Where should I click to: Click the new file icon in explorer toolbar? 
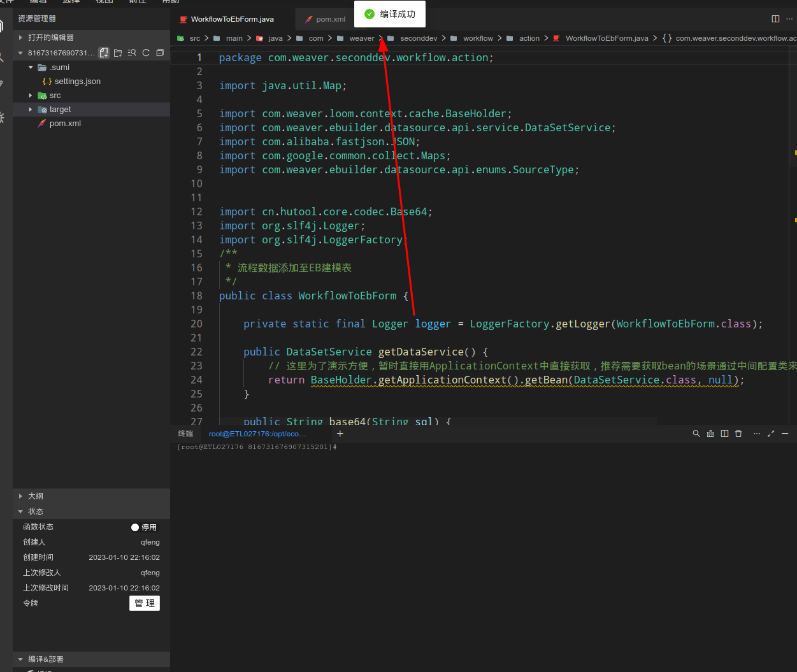pyautogui.click(x=104, y=53)
